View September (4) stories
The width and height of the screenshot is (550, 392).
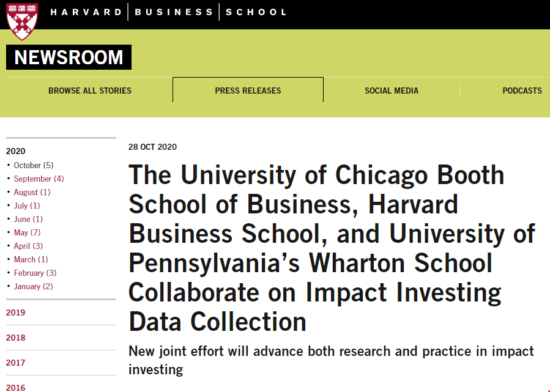[39, 179]
